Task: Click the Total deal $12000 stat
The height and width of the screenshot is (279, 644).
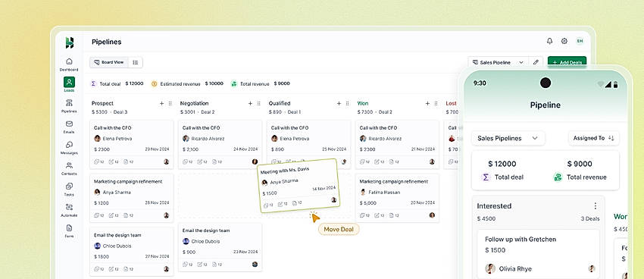Action: [117, 83]
